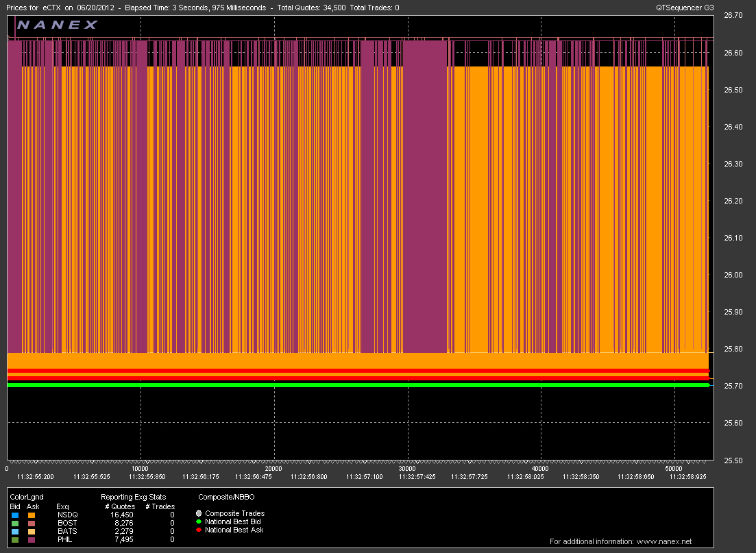Click the BATS quote count 2,279
The image size is (756, 553).
tap(124, 531)
